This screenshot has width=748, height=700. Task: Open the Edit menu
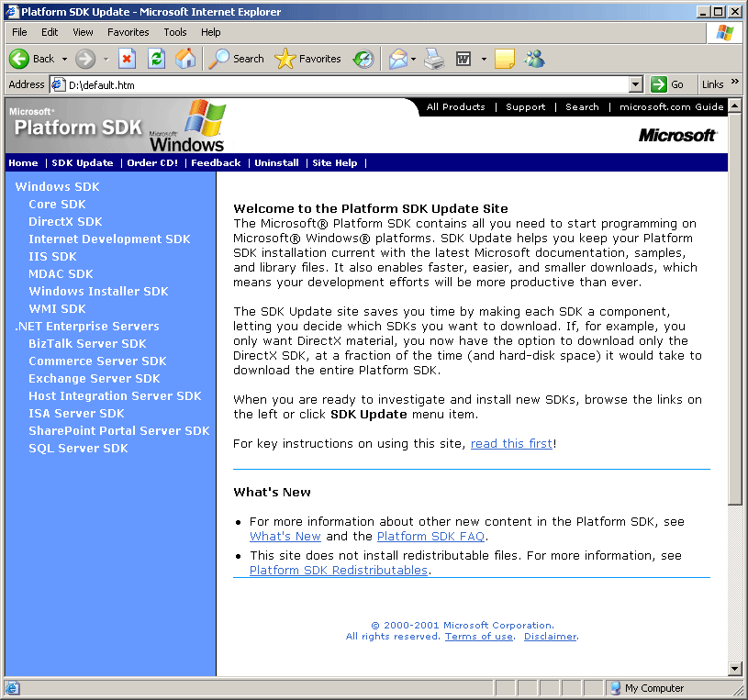[x=50, y=32]
